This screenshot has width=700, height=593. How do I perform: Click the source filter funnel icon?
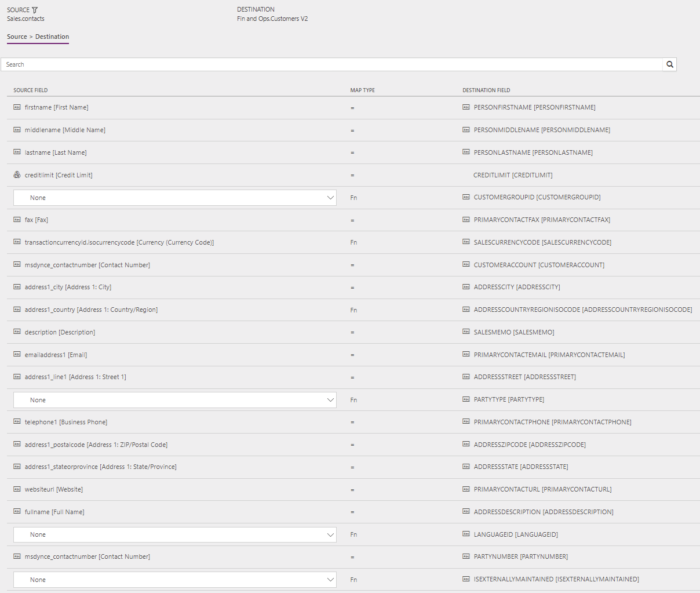35,10
